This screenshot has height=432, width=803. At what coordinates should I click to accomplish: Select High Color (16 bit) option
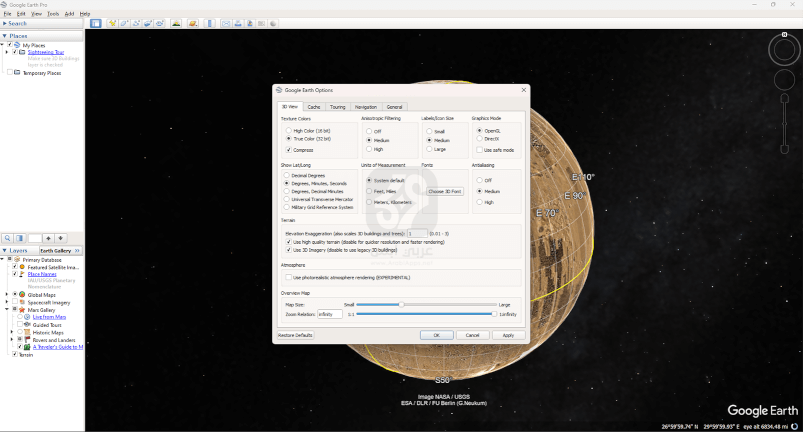(x=289, y=131)
